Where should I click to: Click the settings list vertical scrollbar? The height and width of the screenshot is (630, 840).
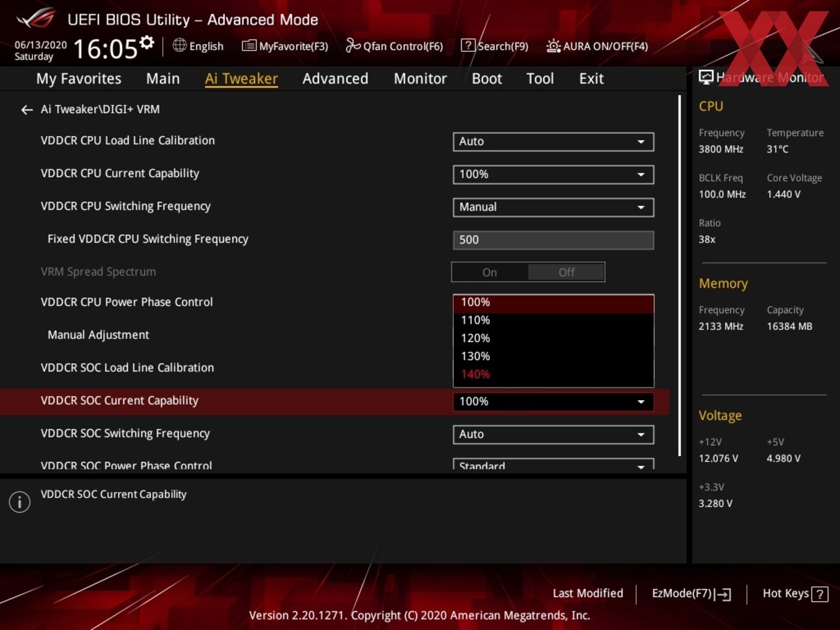pyautogui.click(x=679, y=275)
